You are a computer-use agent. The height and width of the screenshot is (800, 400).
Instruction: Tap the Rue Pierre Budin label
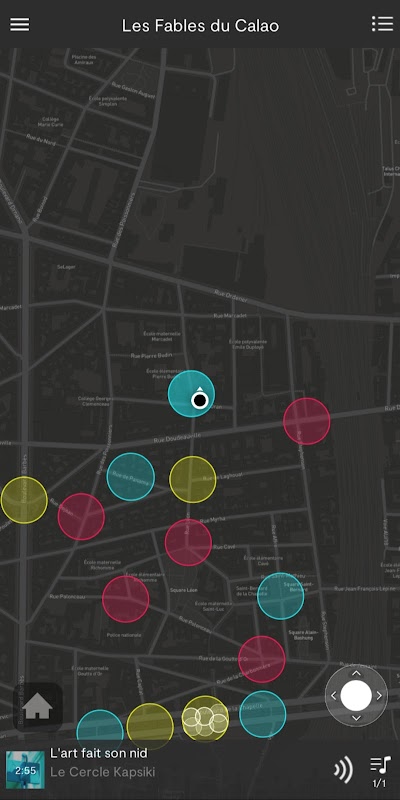(152, 356)
